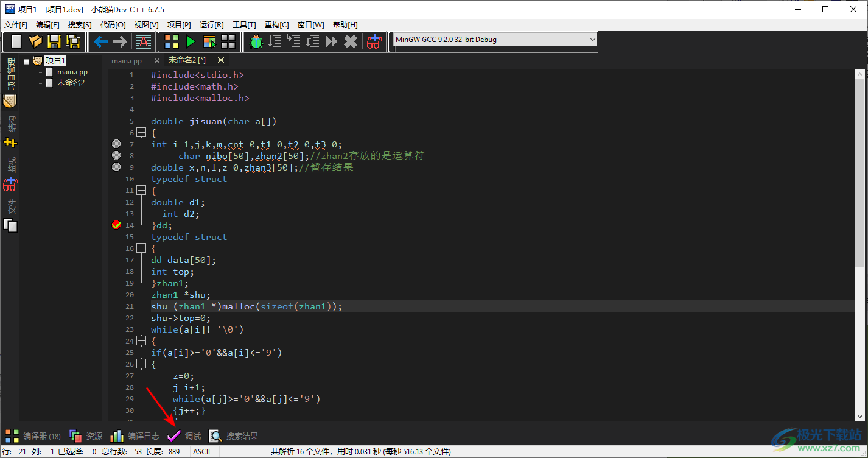The width and height of the screenshot is (868, 458).
Task: Collapse the if block at line 26
Action: 141,364
